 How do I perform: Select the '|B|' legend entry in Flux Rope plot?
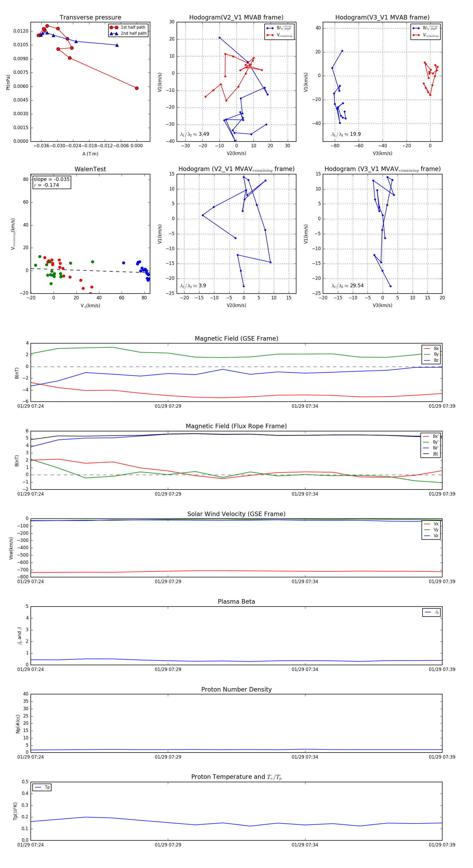431,454
